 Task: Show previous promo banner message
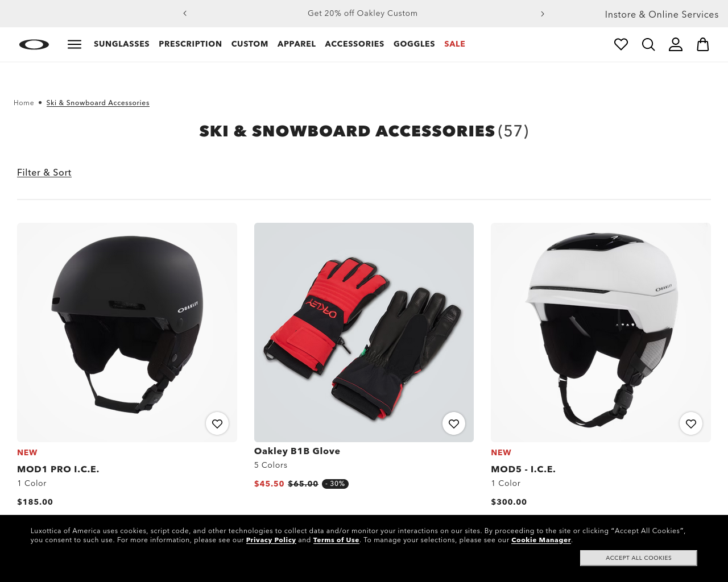click(185, 14)
